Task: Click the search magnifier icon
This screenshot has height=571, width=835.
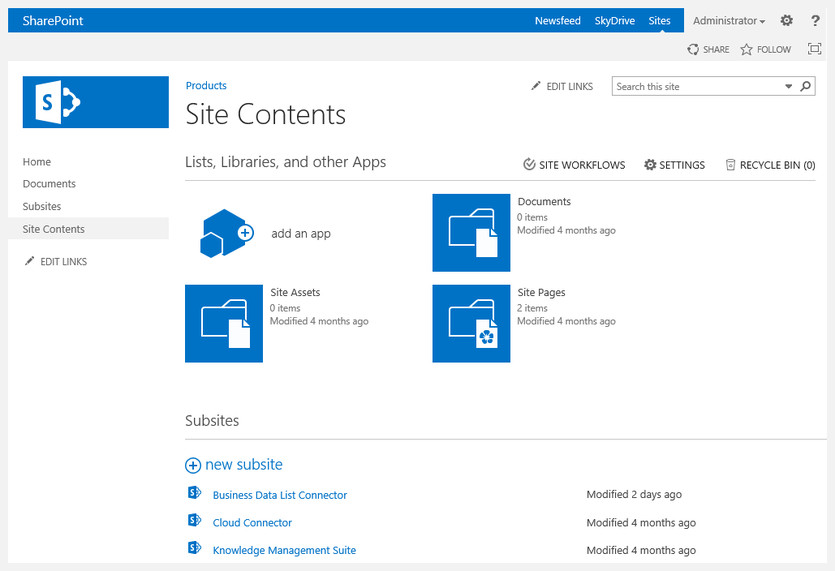Action: [x=806, y=86]
